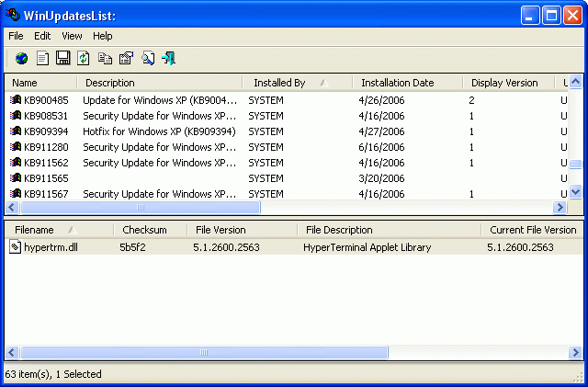Click the file list's scroll right arrow
Screen dimensions: 588x387
point(576,352)
